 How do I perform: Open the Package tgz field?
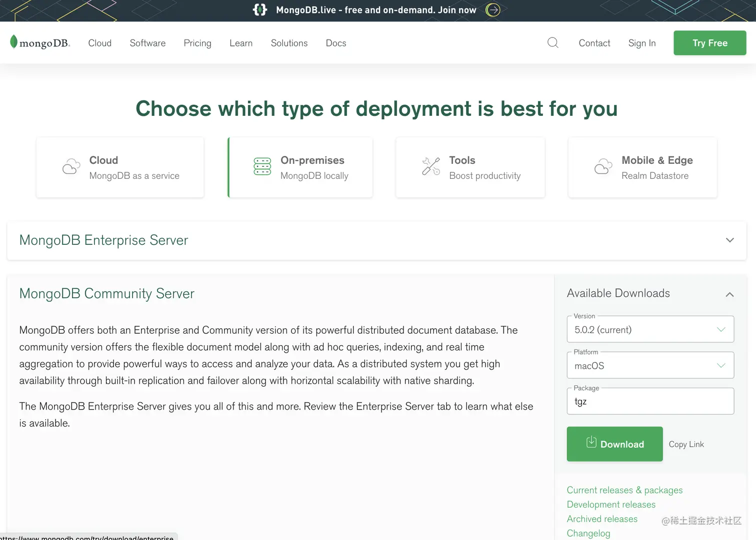pyautogui.click(x=650, y=401)
